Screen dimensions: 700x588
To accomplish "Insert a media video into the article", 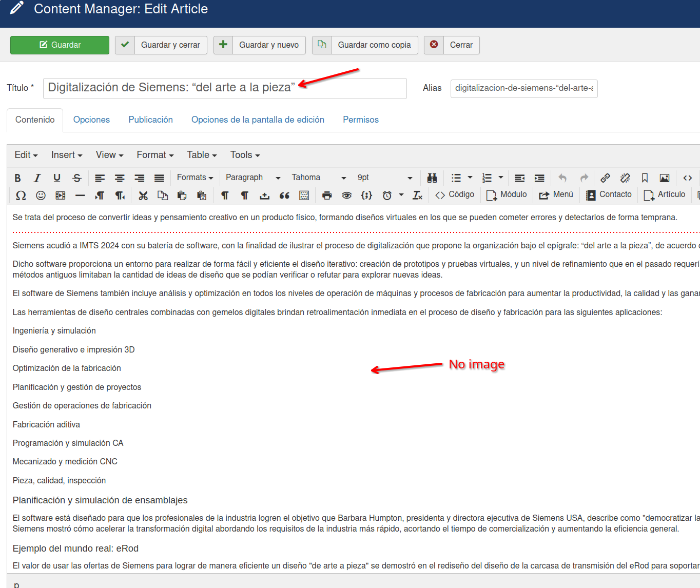I will [x=61, y=195].
